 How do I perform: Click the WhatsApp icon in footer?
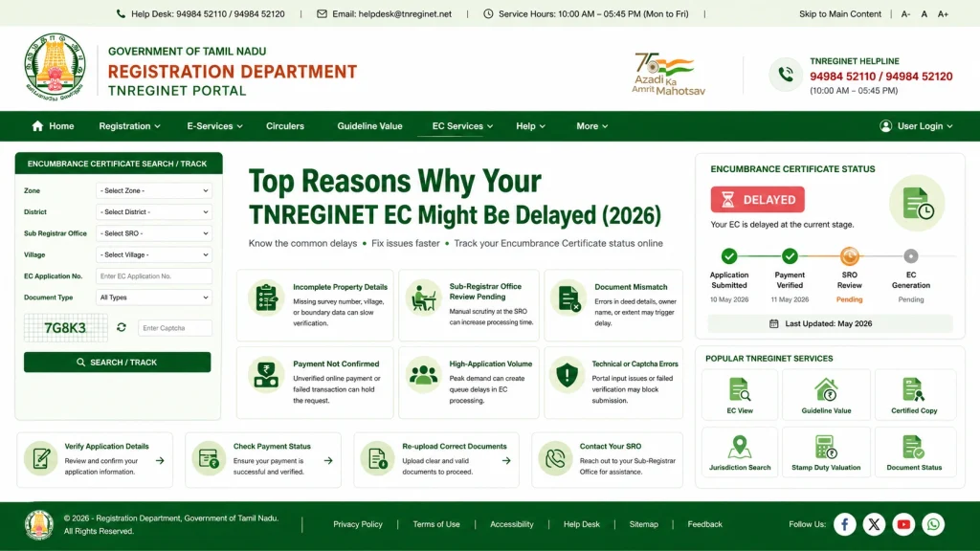(x=933, y=524)
